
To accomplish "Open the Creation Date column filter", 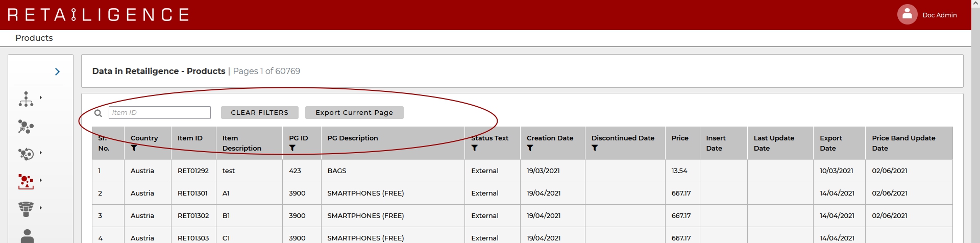I will (x=530, y=148).
